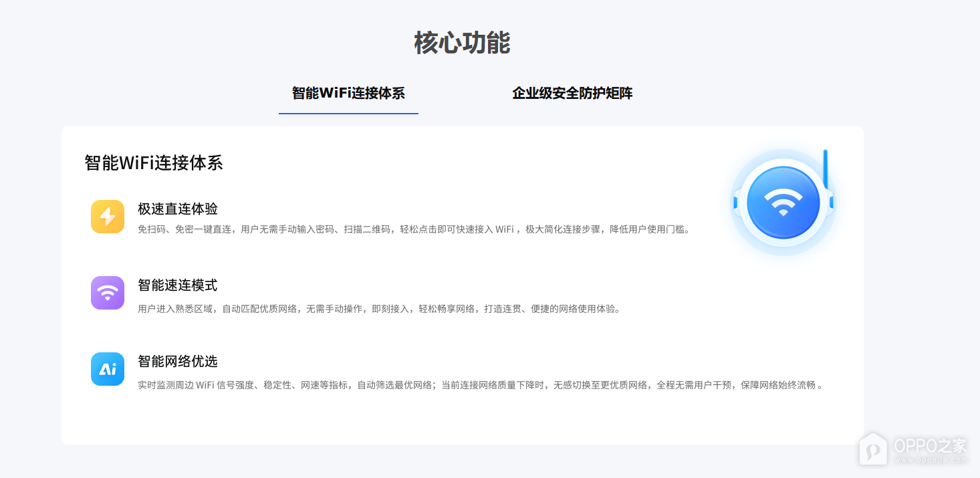Click the description starting with 用户进入熟悉区域
The width and height of the screenshot is (980, 478).
379,309
